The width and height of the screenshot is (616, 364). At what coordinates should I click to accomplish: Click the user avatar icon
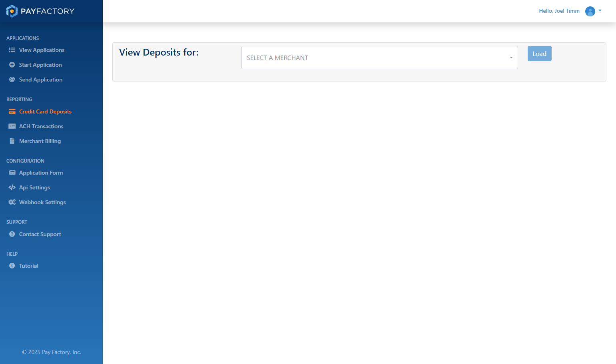pyautogui.click(x=590, y=11)
